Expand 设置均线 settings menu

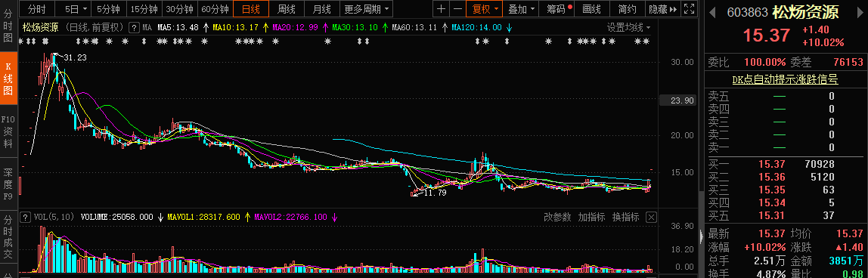(629, 27)
